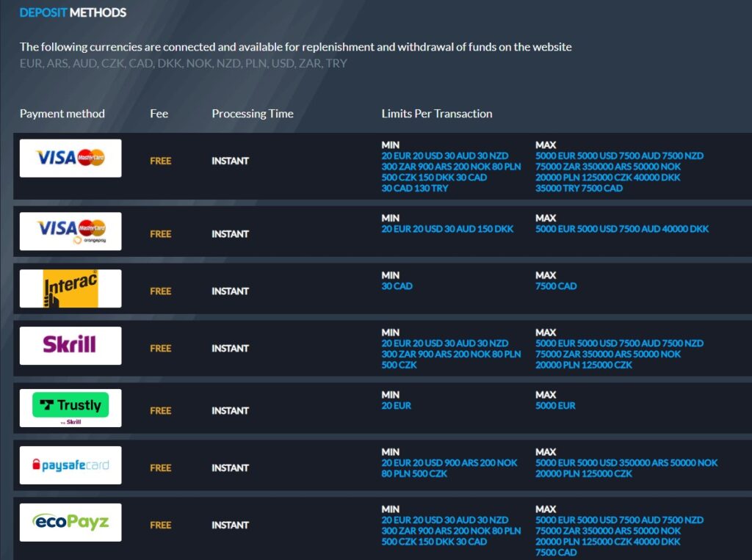Click the Fee column header
The width and height of the screenshot is (752, 560).
pos(159,114)
